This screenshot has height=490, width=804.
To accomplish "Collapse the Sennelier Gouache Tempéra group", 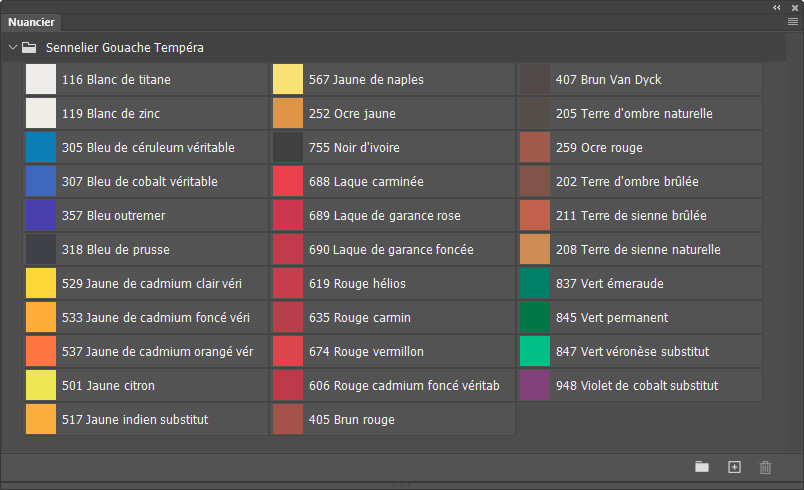I will tap(13, 47).
